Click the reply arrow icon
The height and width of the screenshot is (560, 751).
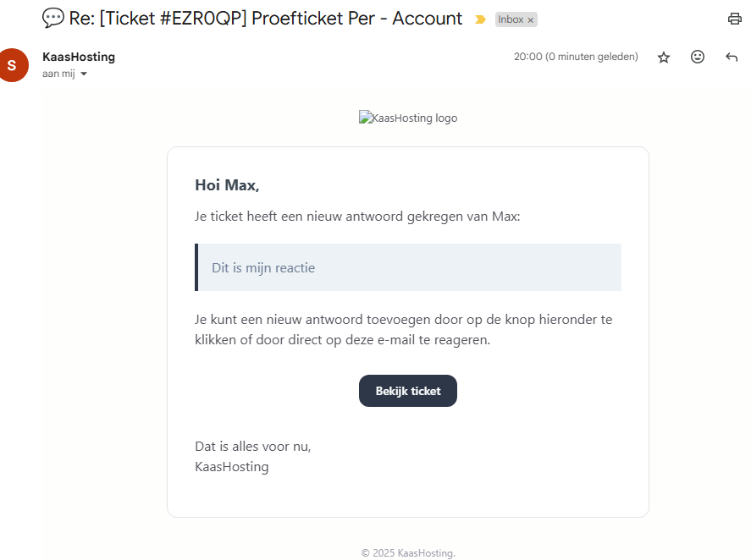[x=732, y=57]
